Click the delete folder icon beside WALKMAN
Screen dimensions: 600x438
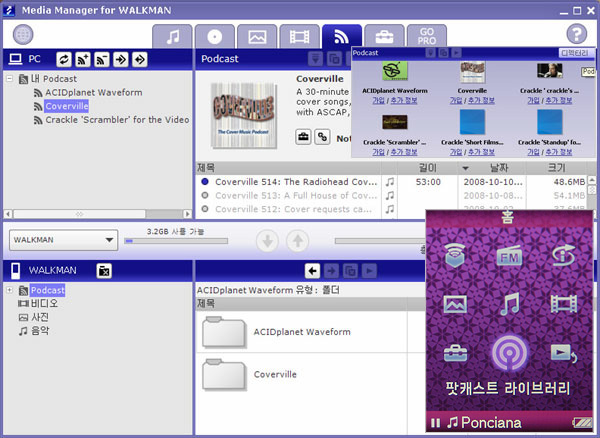coord(104,271)
